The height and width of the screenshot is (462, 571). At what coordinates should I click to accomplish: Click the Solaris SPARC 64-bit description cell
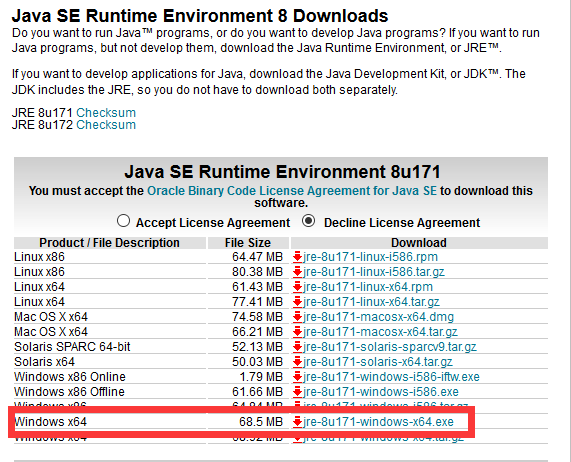coord(72,347)
